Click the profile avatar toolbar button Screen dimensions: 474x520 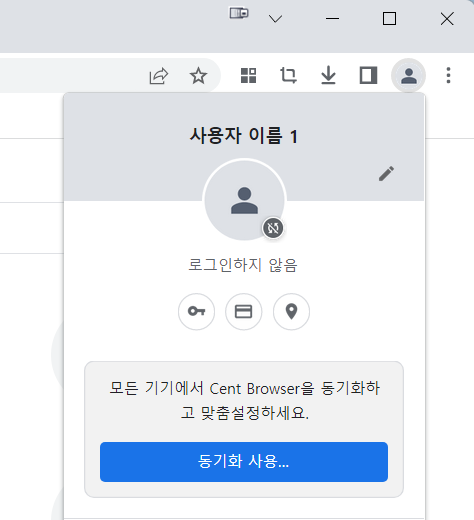click(409, 76)
